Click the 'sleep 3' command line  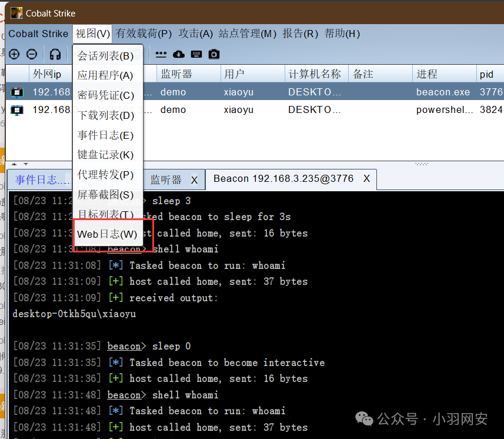[x=171, y=201]
